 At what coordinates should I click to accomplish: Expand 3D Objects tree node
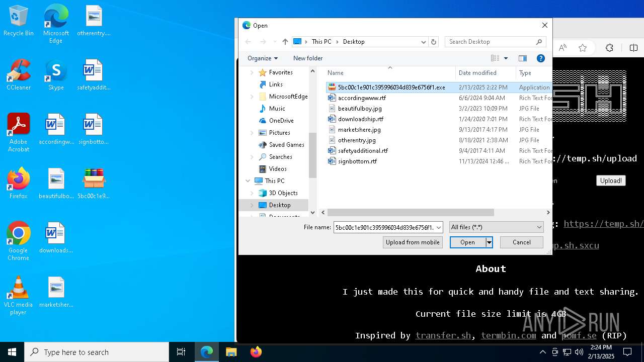coord(252,193)
